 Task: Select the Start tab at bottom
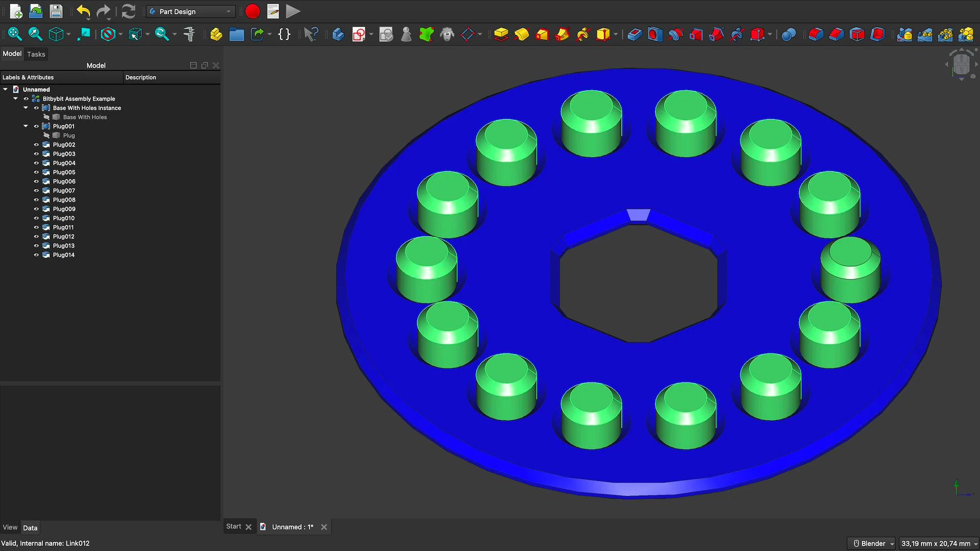pos(233,526)
